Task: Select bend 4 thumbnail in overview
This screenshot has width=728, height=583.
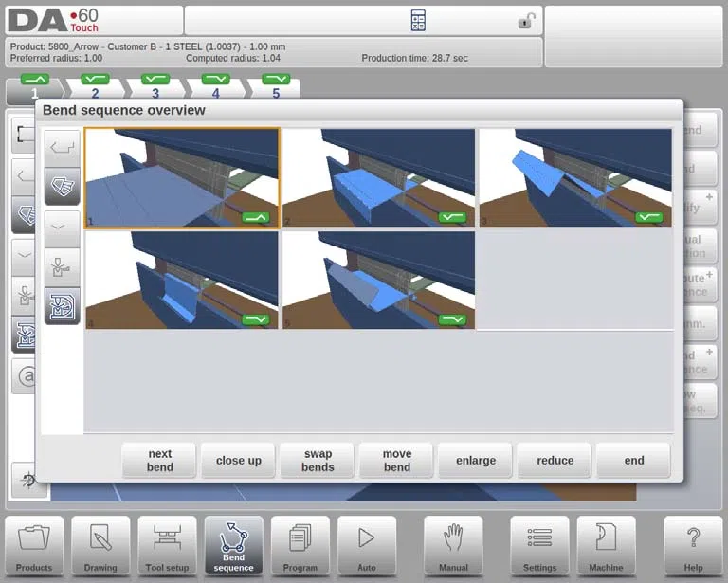Action: 182,281
